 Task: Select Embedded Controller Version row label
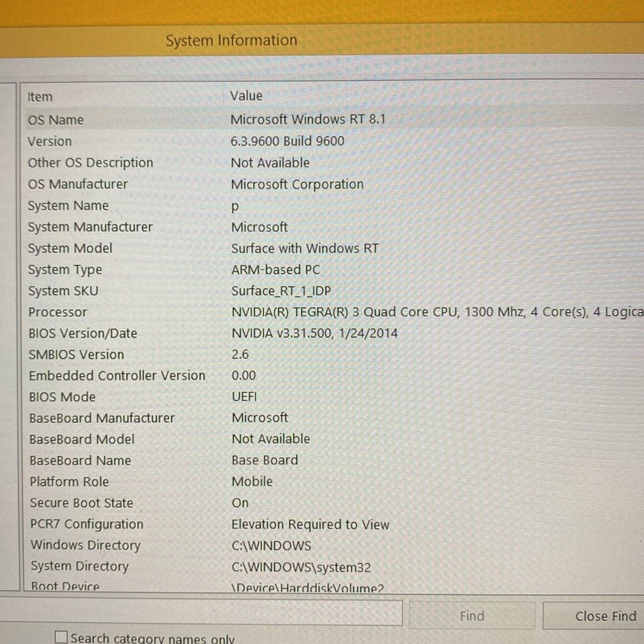pyautogui.click(x=117, y=375)
